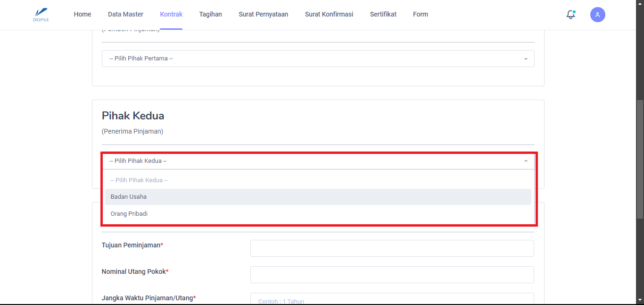The width and height of the screenshot is (644, 305).
Task: Open the Tagihan menu item
Action: (210, 14)
